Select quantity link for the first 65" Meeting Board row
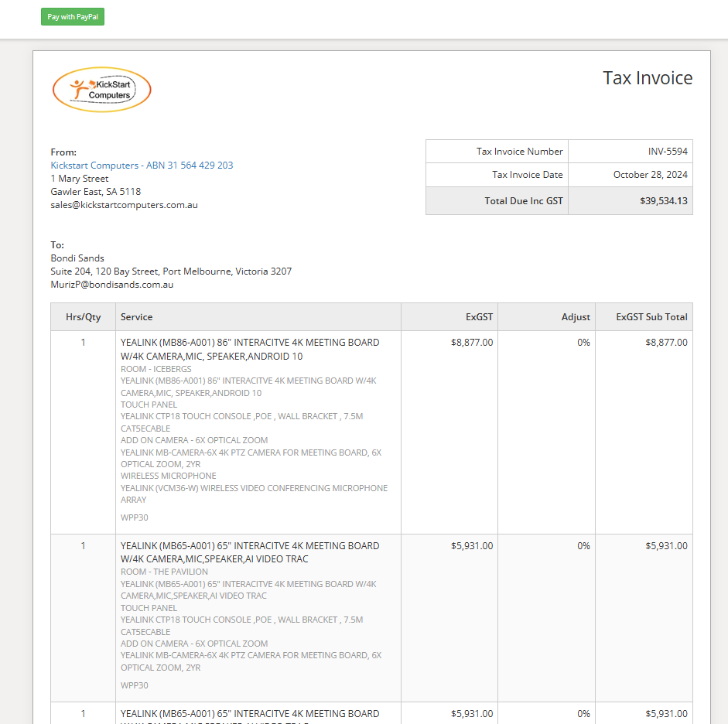 tap(83, 545)
